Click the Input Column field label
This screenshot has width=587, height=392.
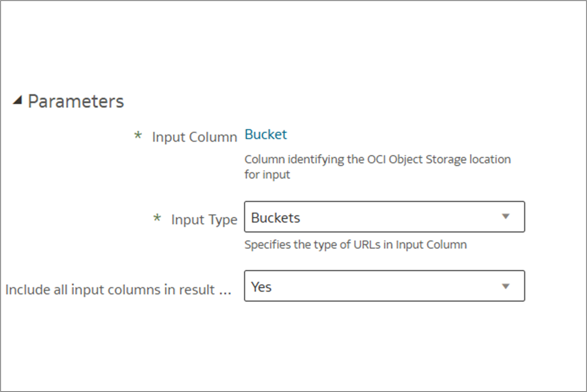click(x=194, y=137)
